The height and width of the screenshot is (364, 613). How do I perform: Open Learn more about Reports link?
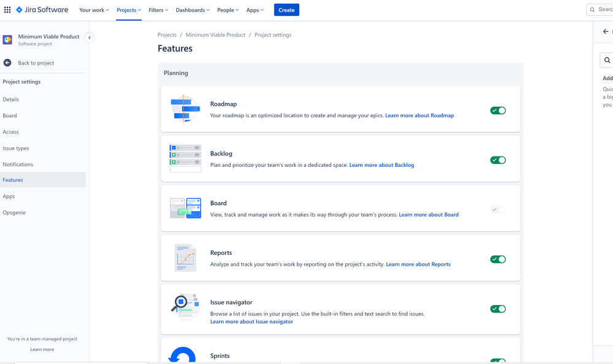[x=418, y=265]
